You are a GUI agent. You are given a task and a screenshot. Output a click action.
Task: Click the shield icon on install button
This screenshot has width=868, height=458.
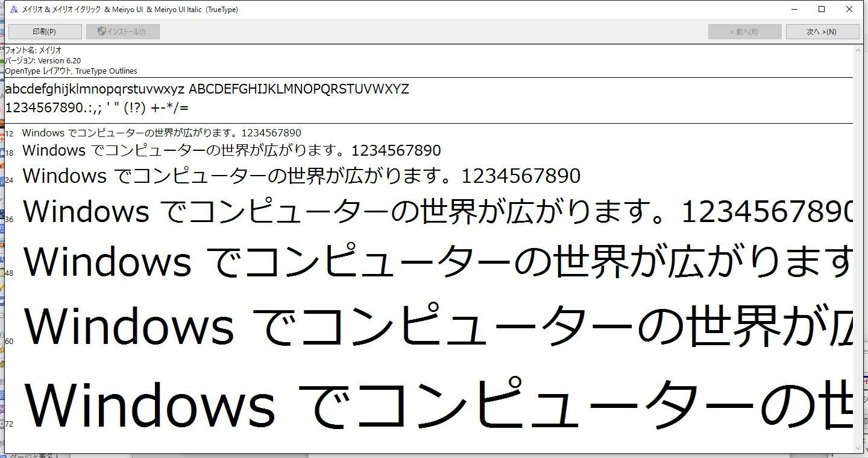pyautogui.click(x=101, y=31)
